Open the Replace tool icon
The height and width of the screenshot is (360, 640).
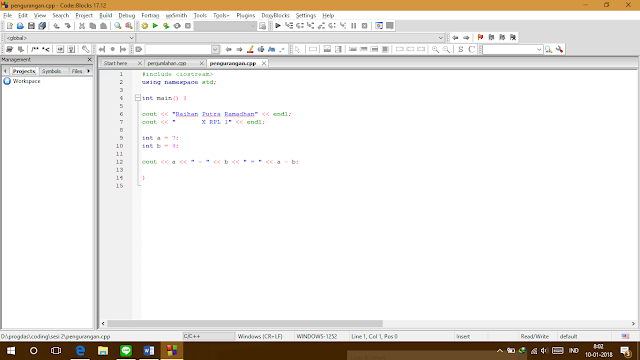129,26
